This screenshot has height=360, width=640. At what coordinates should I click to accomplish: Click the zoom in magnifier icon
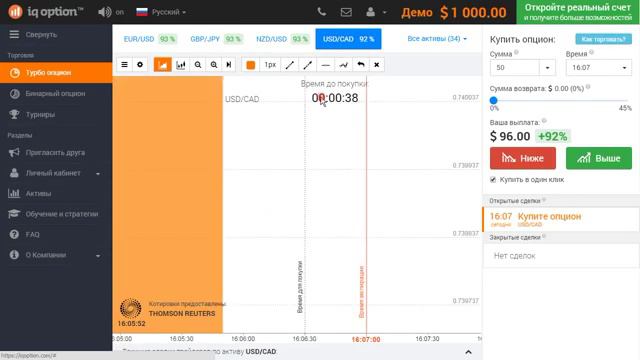(x=213, y=64)
